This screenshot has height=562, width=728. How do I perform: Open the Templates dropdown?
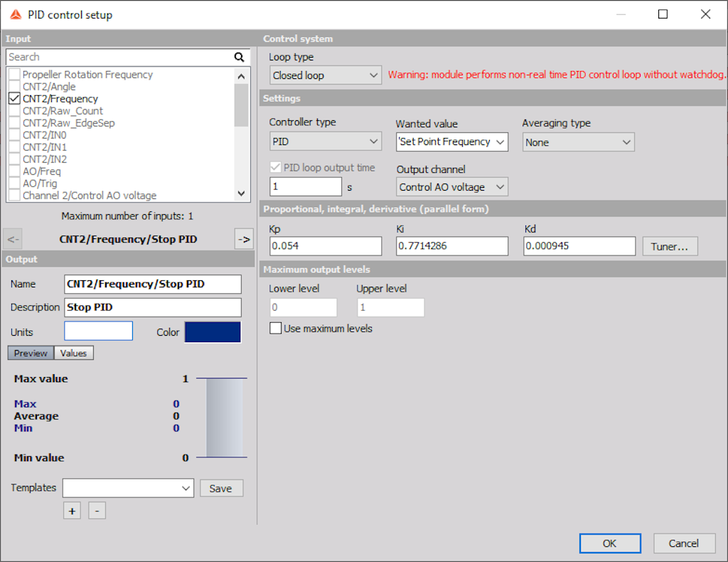(128, 488)
